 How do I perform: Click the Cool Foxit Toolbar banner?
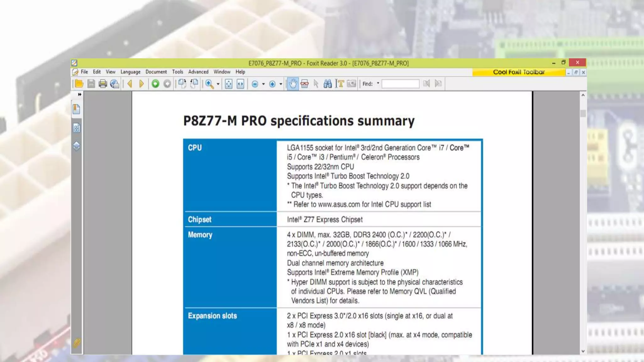pyautogui.click(x=519, y=72)
